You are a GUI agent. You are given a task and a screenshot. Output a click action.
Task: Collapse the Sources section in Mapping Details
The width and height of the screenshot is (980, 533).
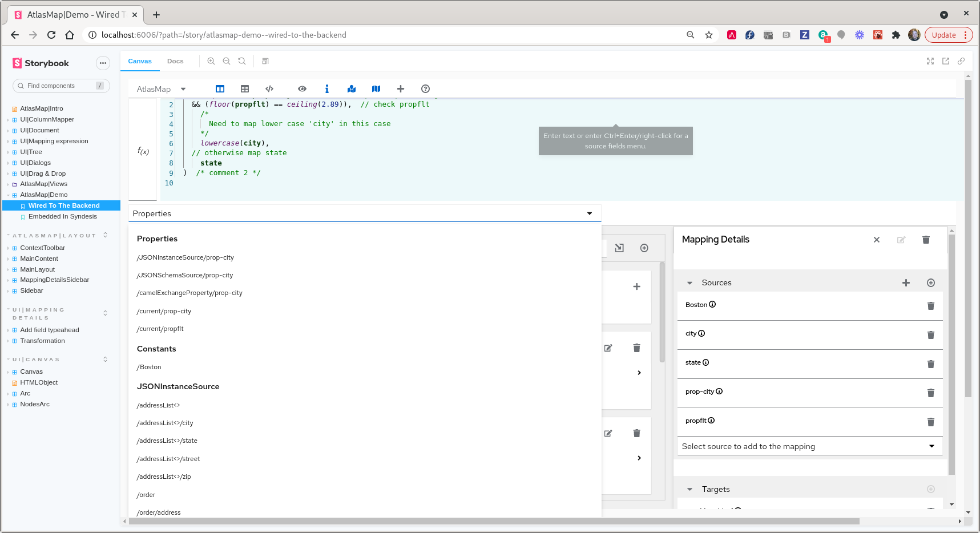tap(689, 282)
